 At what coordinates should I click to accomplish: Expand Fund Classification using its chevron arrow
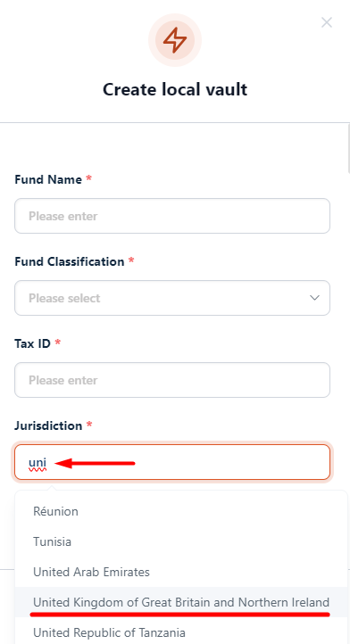pos(314,298)
